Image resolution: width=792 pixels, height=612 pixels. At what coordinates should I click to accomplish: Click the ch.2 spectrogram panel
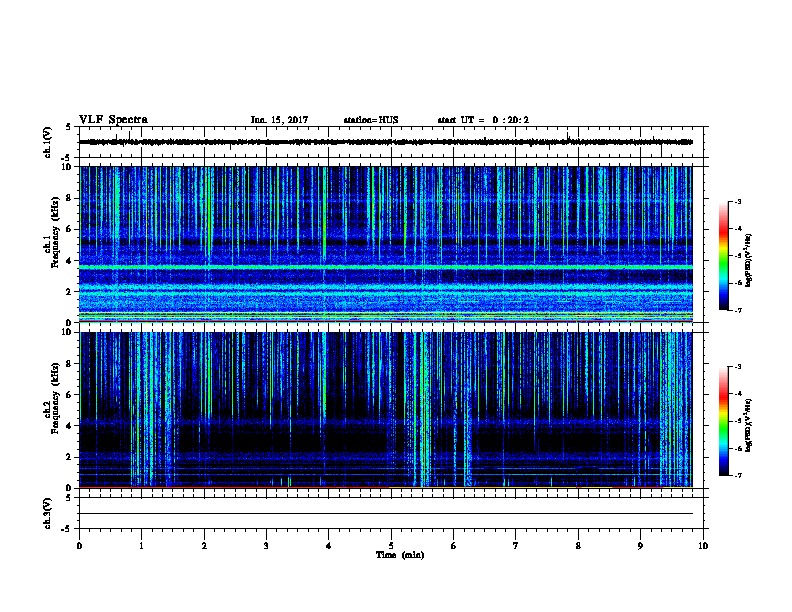click(386, 410)
